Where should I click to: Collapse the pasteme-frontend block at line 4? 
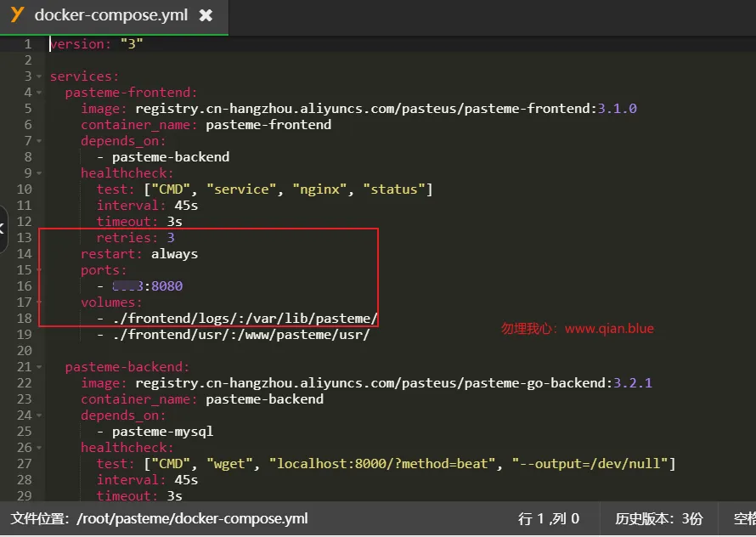pyautogui.click(x=39, y=93)
